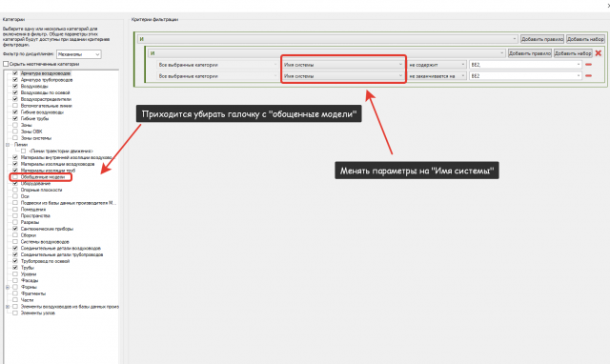Viewport: 610px width, 364px height.
Task: Toggle 'Скрыть неотмеченные категории' checkbox
Action: tap(6, 64)
